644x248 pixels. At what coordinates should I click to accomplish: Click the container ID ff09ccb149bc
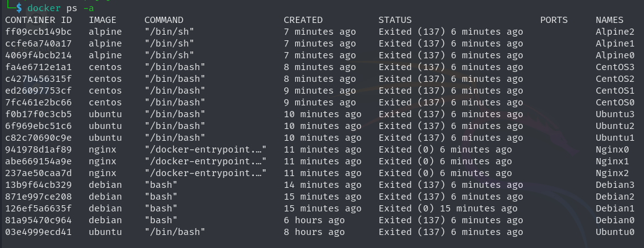pyautogui.click(x=38, y=32)
